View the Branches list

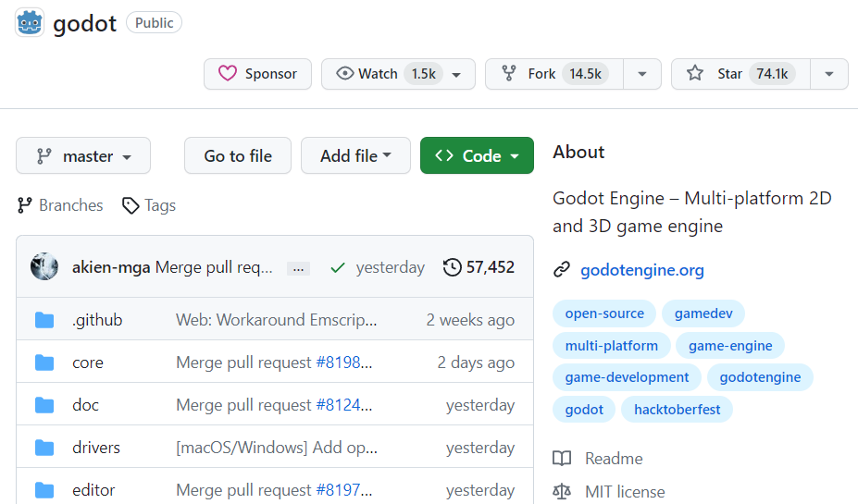click(x=61, y=205)
